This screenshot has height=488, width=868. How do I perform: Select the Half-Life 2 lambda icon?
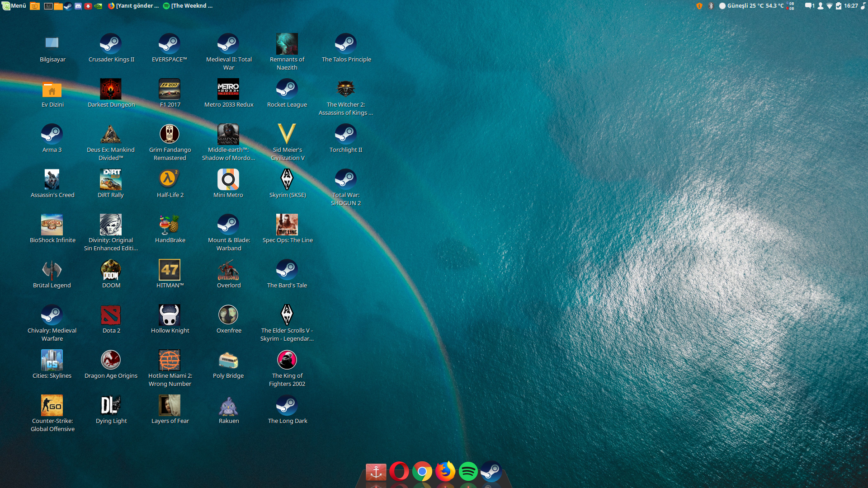(170, 179)
